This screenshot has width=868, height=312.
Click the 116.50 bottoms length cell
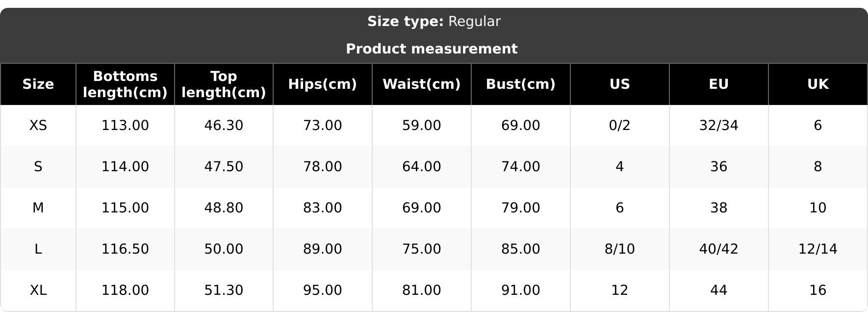point(125,249)
